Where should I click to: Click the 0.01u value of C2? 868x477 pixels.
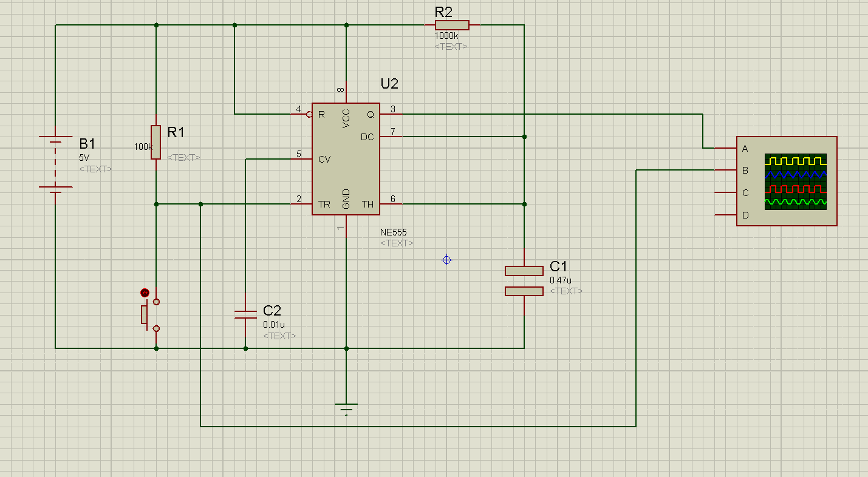coord(274,325)
